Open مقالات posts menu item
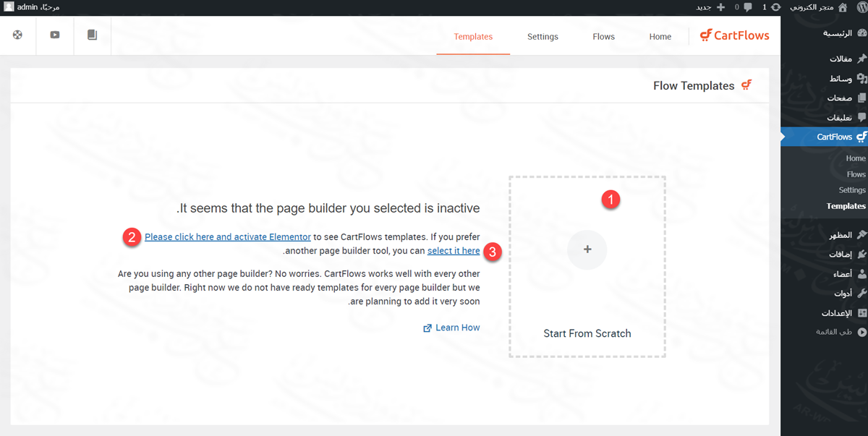Screen dimensions: 868x436 click(x=824, y=59)
